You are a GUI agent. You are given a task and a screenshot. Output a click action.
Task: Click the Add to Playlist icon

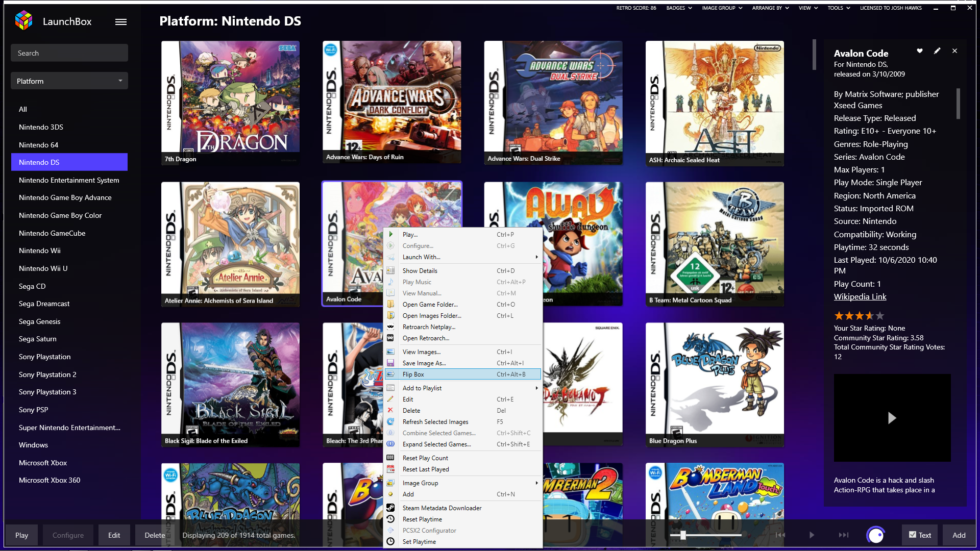(390, 388)
